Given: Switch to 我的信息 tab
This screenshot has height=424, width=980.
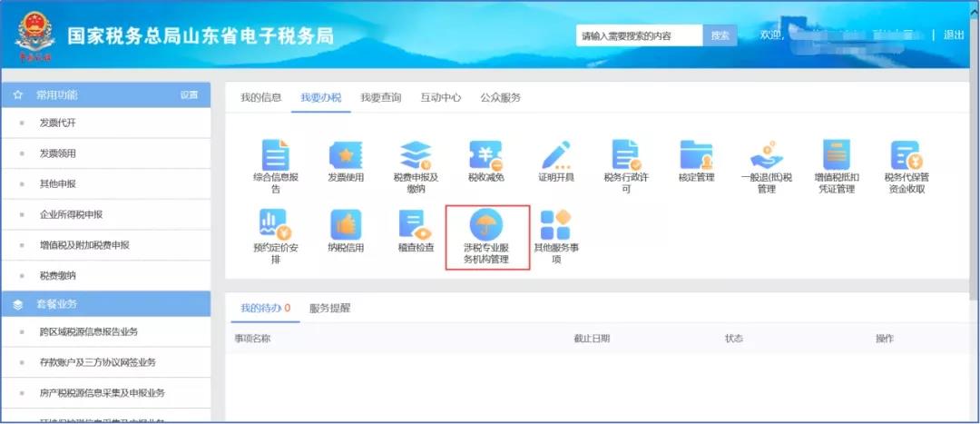Looking at the screenshot, I should (x=261, y=97).
